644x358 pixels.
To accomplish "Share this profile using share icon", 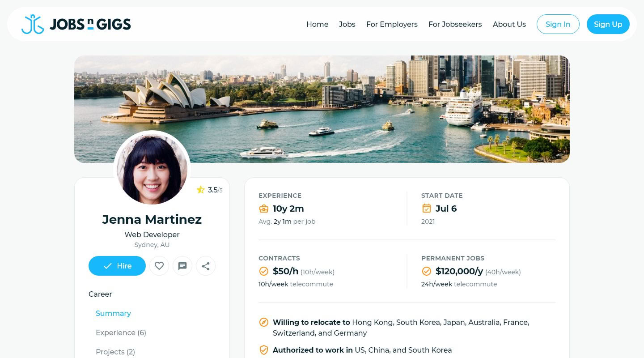I will (x=206, y=266).
